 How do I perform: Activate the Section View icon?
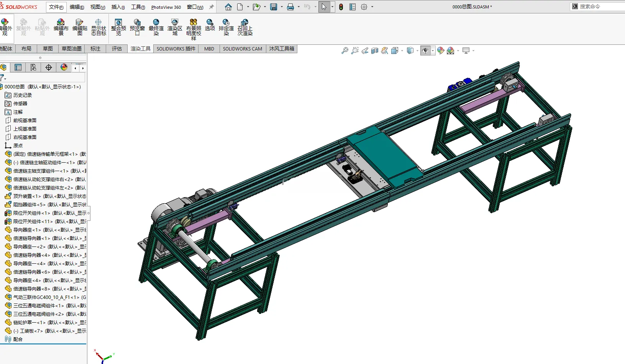pos(375,51)
